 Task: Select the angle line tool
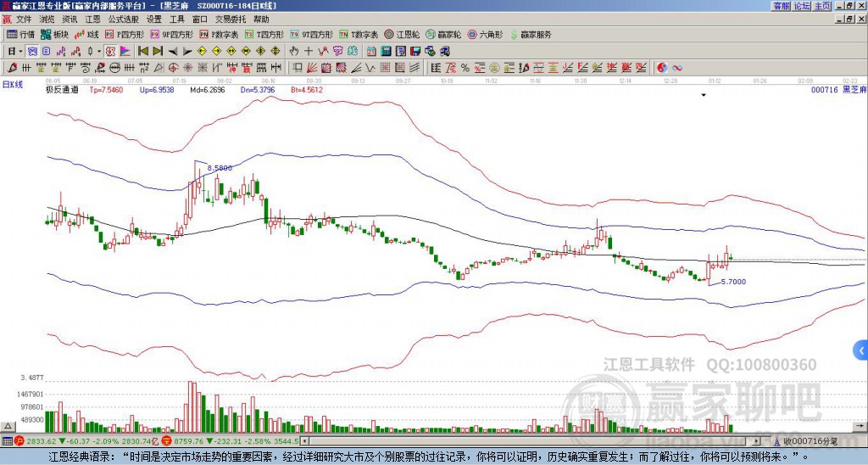click(356, 68)
